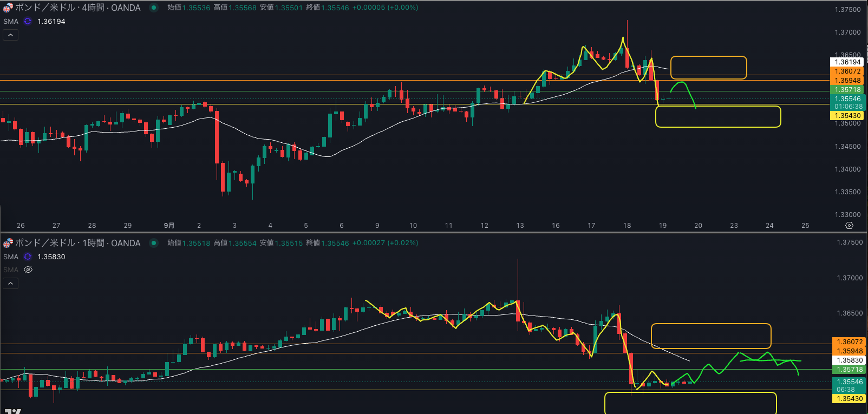Click the 9月 label on the time axis
The height and width of the screenshot is (414, 868).
169,226
